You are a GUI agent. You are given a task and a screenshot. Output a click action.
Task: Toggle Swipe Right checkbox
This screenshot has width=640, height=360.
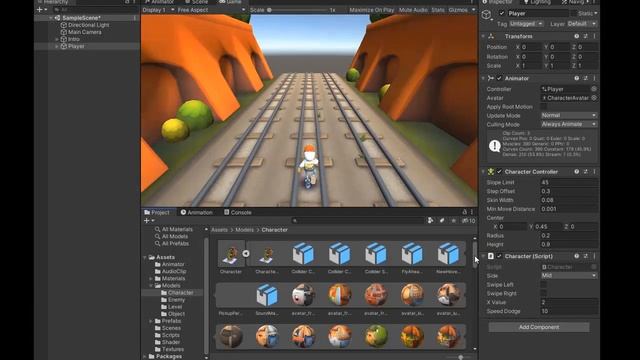[544, 293]
